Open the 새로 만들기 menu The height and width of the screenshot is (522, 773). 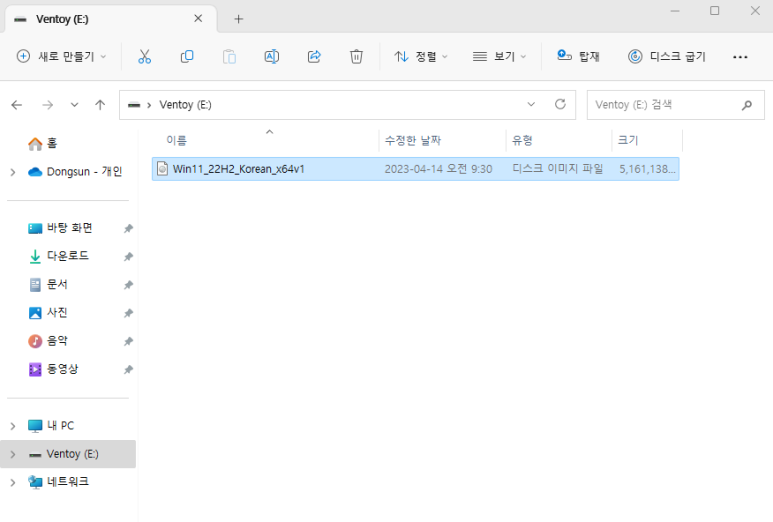(62, 57)
